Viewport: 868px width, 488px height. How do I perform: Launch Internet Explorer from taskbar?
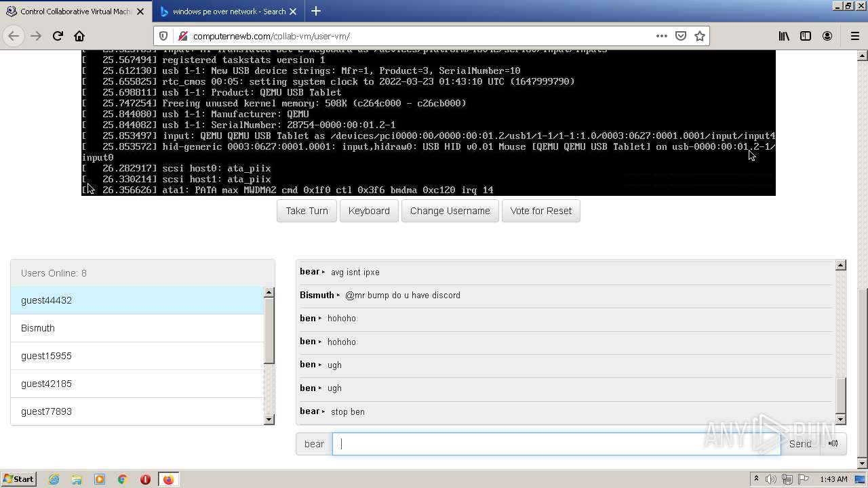(x=54, y=479)
